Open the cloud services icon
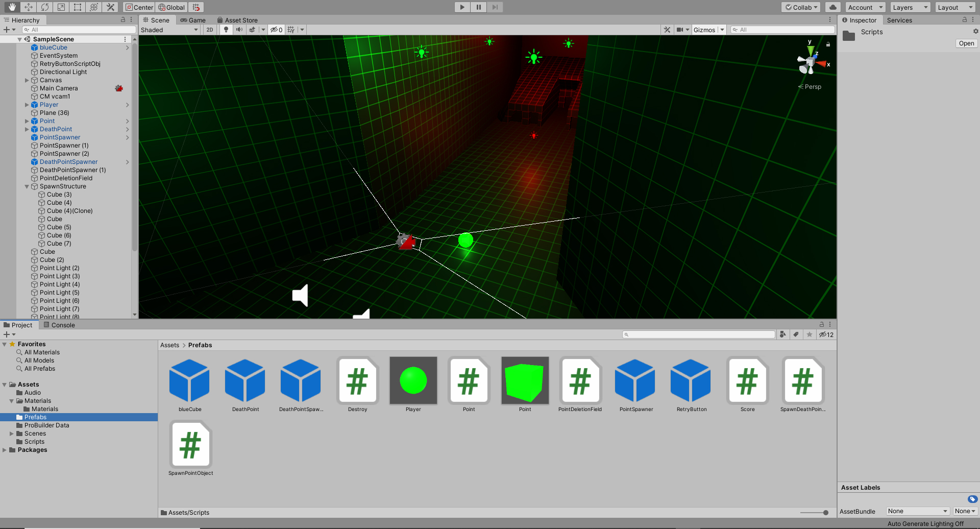The width and height of the screenshot is (980, 529). click(832, 7)
